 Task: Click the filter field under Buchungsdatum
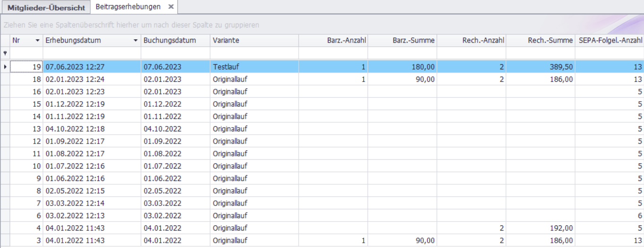click(x=175, y=53)
